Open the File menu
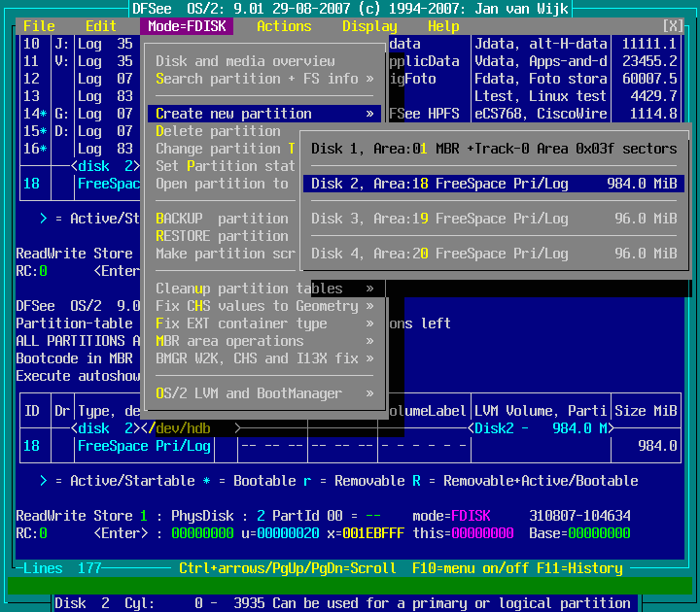Screen dimensions: 700x612 pos(39,26)
